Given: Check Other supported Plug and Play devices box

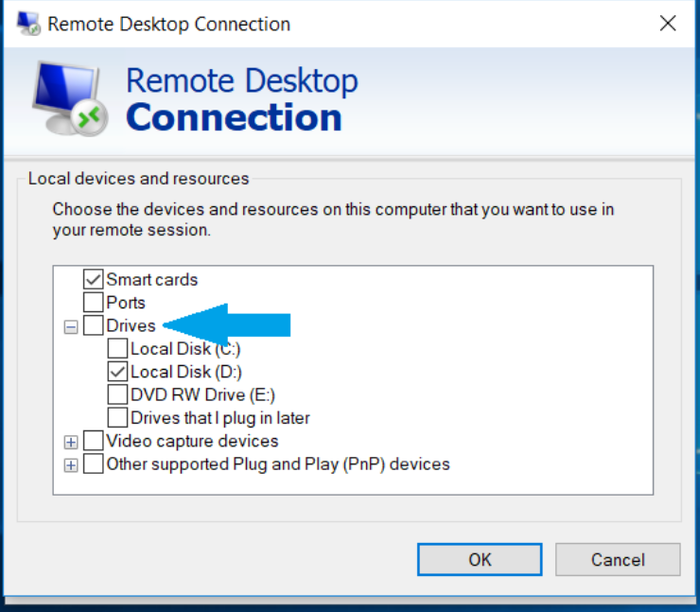Looking at the screenshot, I should pyautogui.click(x=94, y=464).
